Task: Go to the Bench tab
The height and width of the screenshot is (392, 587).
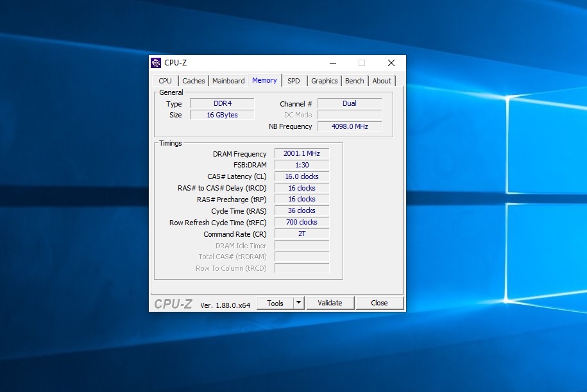Action: 355,81
